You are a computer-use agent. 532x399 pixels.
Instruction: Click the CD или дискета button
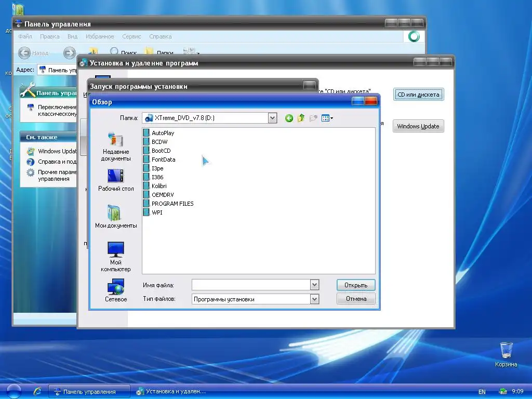pyautogui.click(x=418, y=95)
